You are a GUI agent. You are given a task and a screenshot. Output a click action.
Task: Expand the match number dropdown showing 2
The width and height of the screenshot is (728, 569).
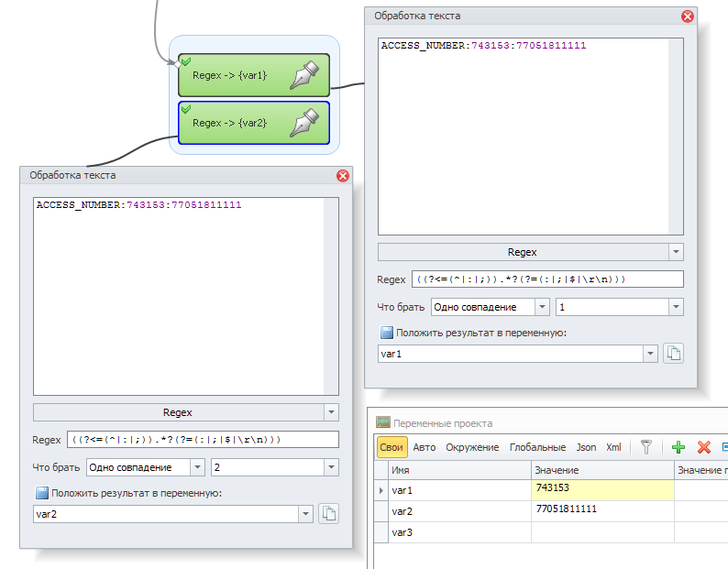(x=331, y=467)
